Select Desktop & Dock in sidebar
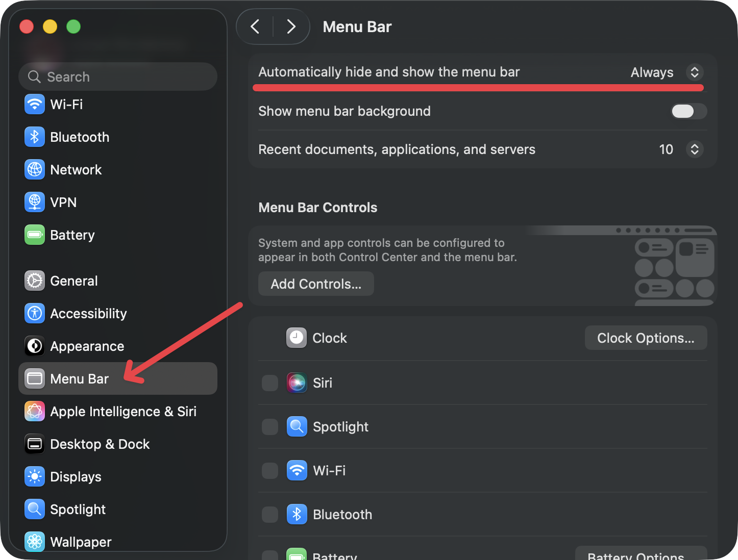This screenshot has height=560, width=738. (x=118, y=444)
